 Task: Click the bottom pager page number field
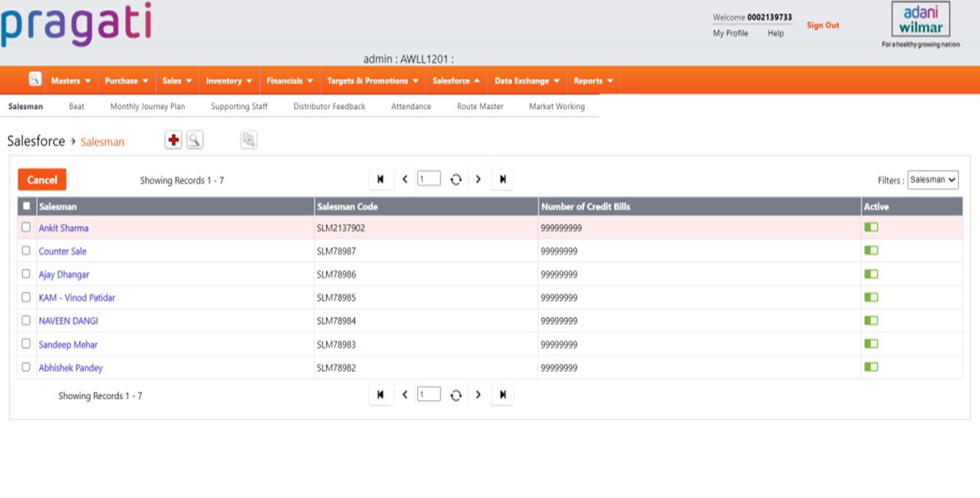(x=429, y=394)
